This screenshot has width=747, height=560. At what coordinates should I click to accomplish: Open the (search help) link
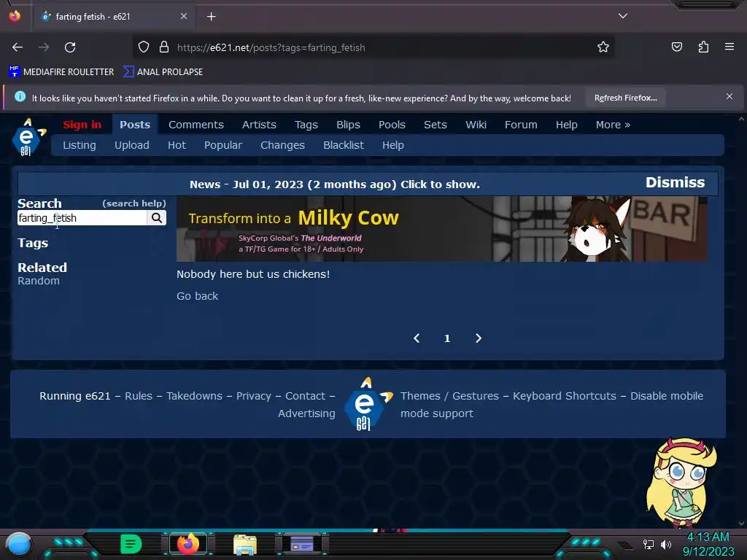pos(134,203)
